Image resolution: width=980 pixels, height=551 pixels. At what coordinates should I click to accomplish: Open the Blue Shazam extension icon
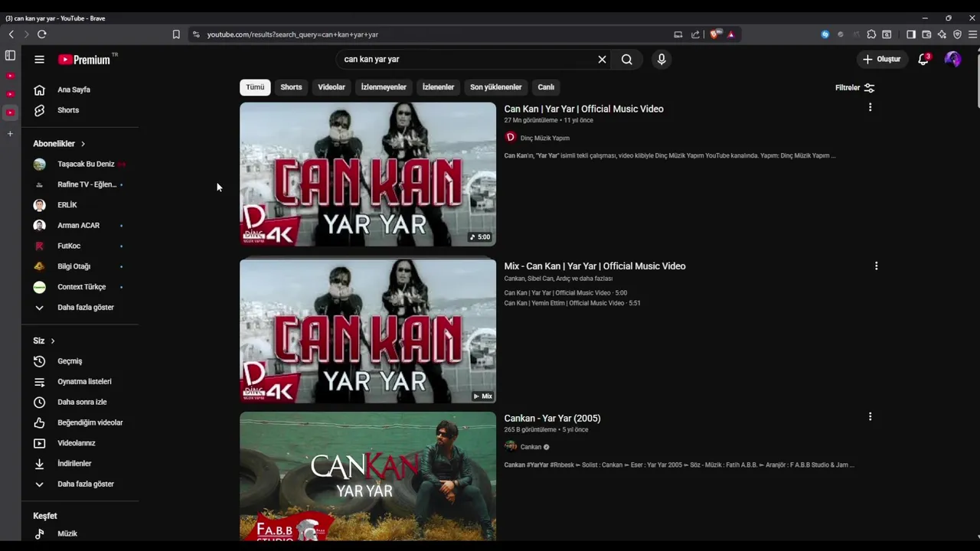click(825, 34)
